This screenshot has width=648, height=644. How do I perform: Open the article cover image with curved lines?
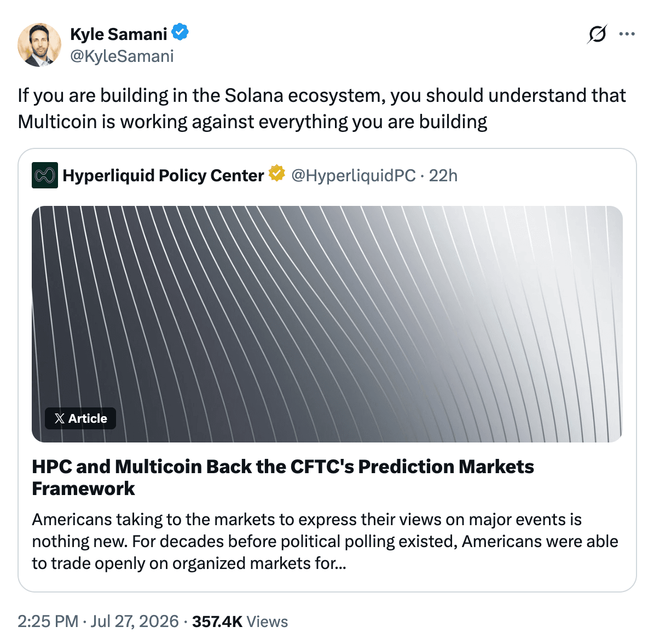pyautogui.click(x=327, y=324)
